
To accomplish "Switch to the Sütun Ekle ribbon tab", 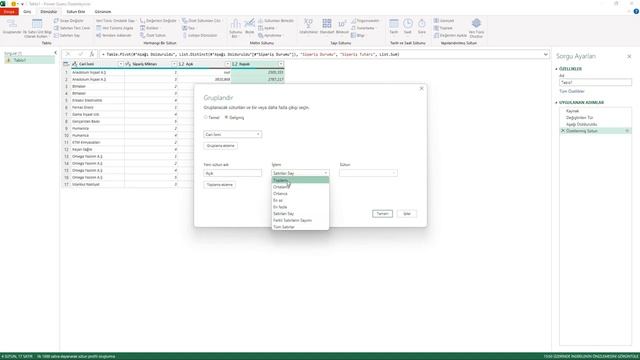I will coord(76,12).
